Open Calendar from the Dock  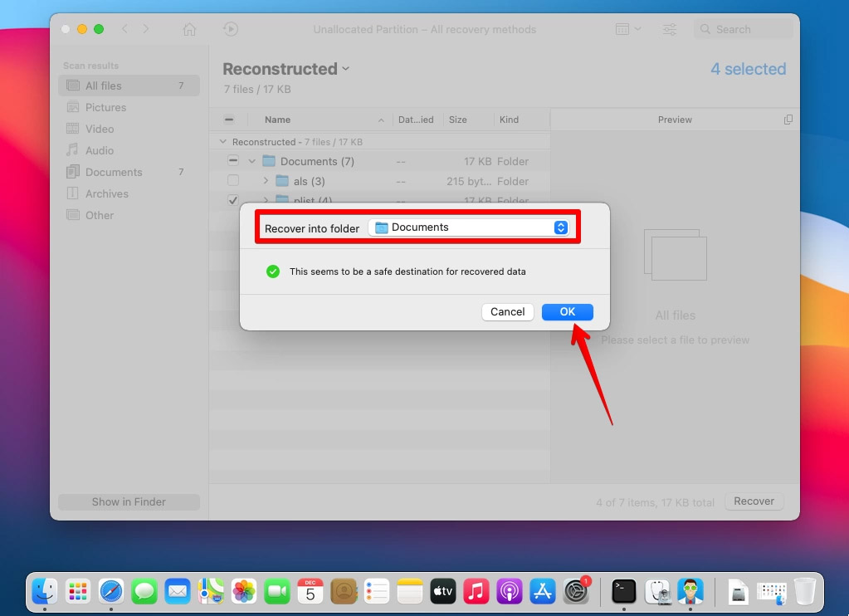[310, 590]
